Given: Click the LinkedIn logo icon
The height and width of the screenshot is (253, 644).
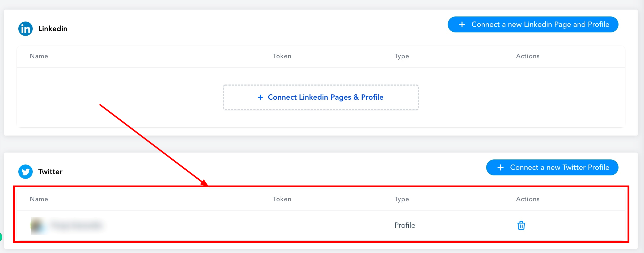Looking at the screenshot, I should coord(26,29).
